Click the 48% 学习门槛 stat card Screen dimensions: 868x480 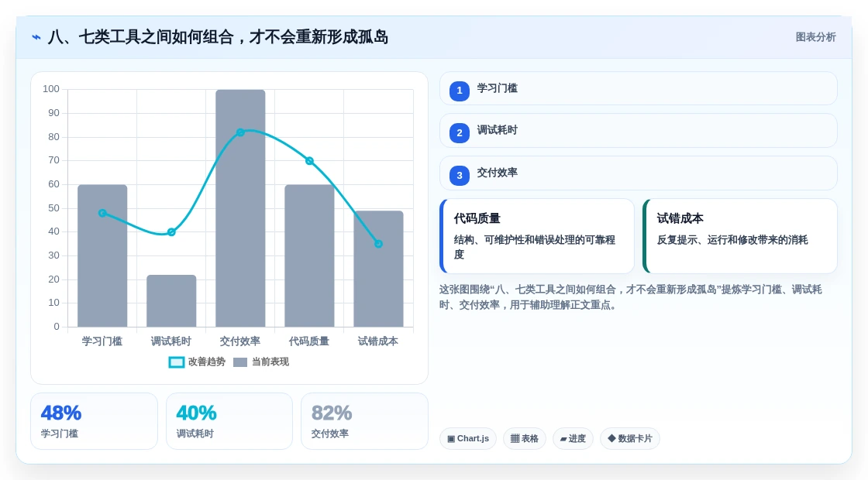94,421
